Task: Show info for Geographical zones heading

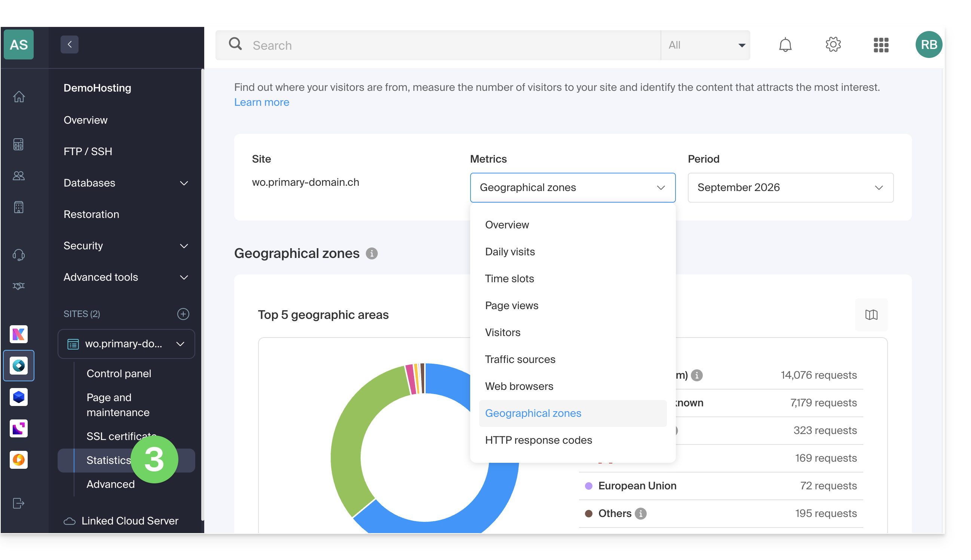Action: coord(371,253)
